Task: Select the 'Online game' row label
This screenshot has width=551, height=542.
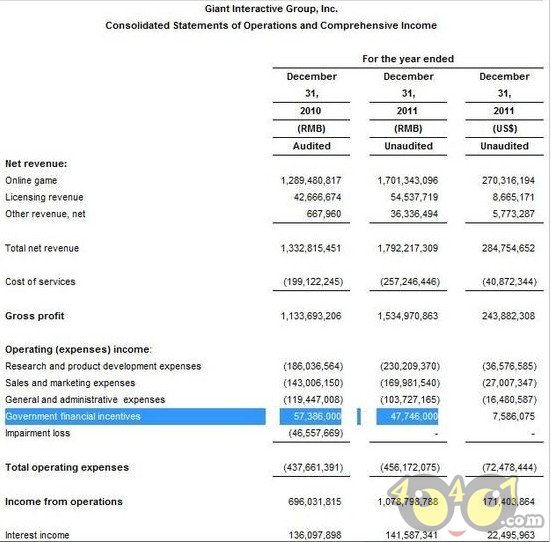Action: pos(31,180)
